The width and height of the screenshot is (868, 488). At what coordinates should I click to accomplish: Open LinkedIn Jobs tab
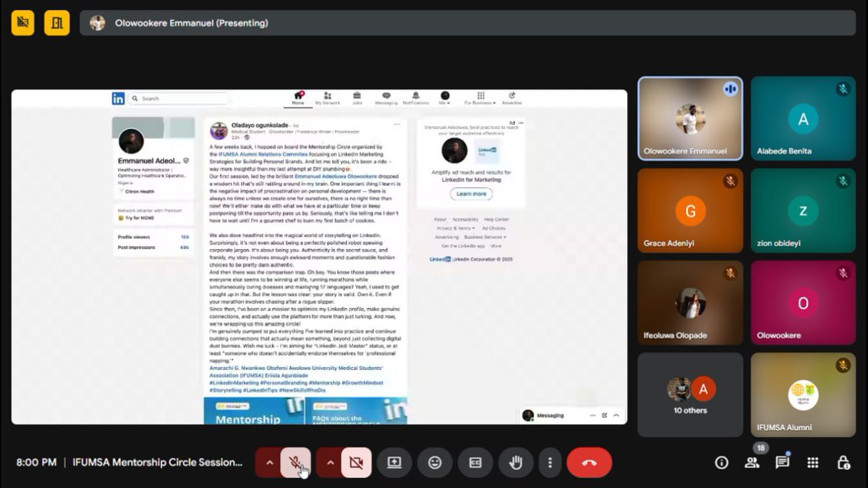[x=357, y=98]
